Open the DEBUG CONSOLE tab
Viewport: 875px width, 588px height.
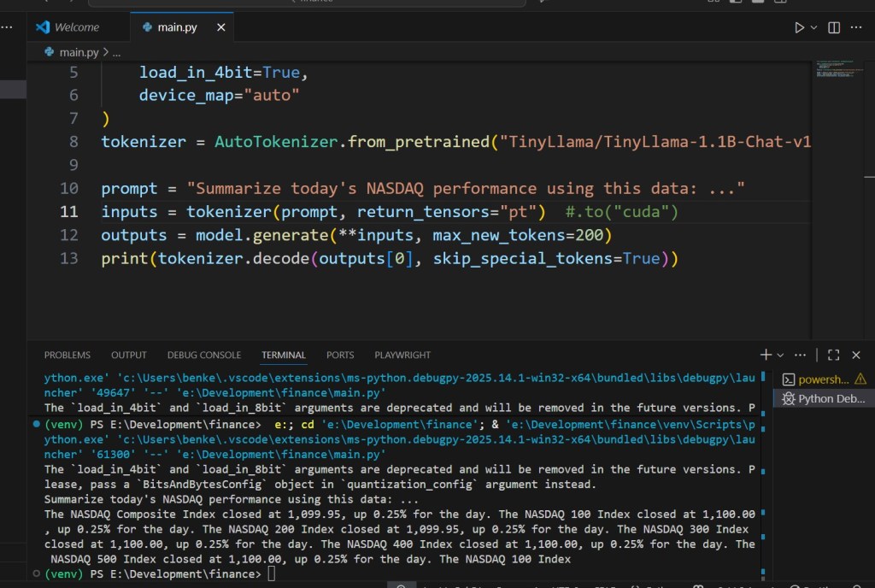click(x=203, y=355)
